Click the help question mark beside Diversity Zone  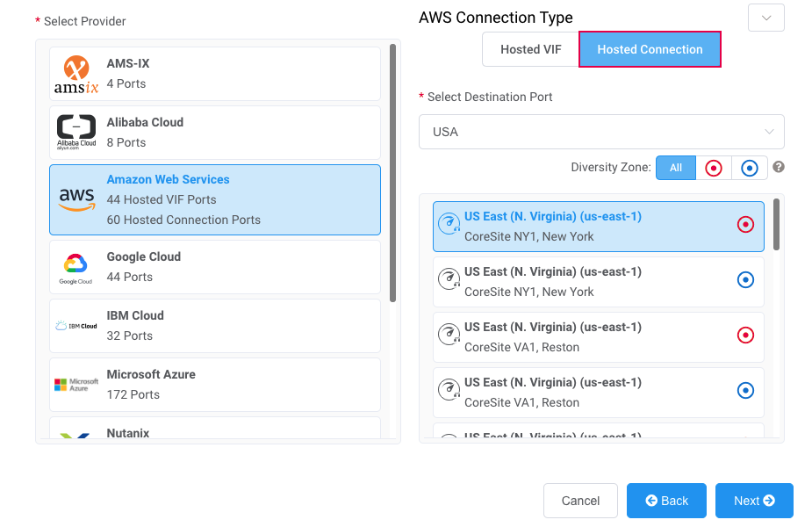779,167
